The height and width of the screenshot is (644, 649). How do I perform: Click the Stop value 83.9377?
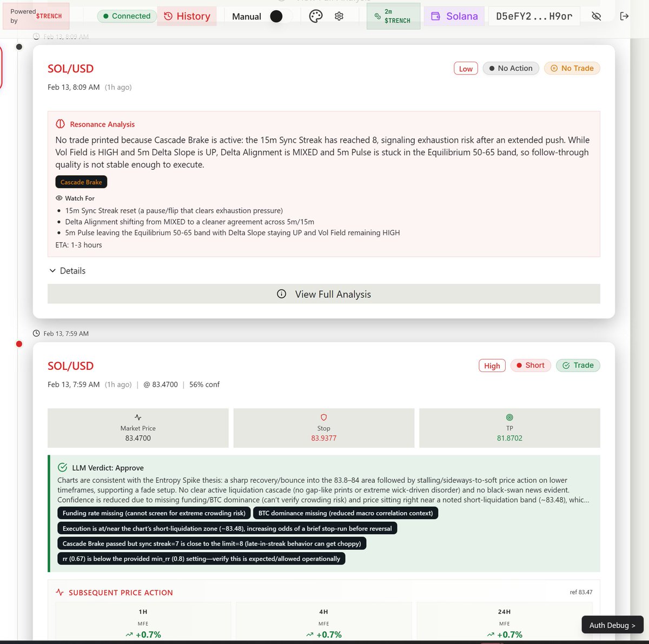(324, 438)
